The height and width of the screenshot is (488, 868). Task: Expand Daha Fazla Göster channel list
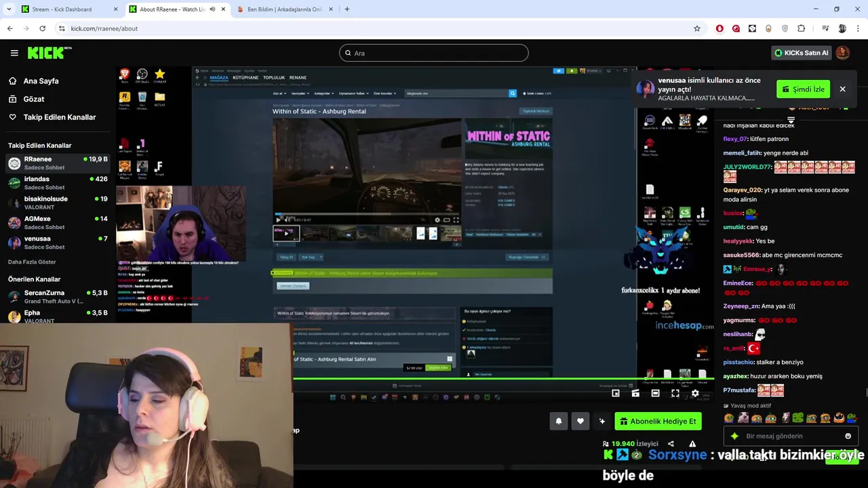[32, 262]
